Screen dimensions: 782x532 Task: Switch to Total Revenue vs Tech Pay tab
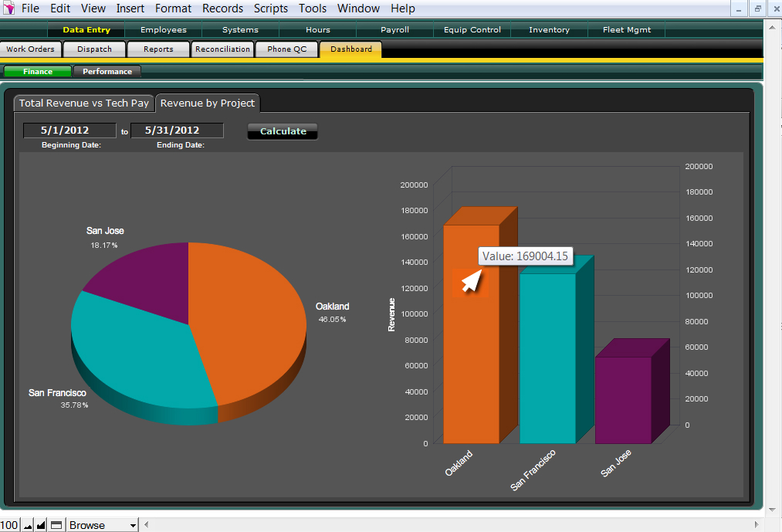[x=84, y=103]
